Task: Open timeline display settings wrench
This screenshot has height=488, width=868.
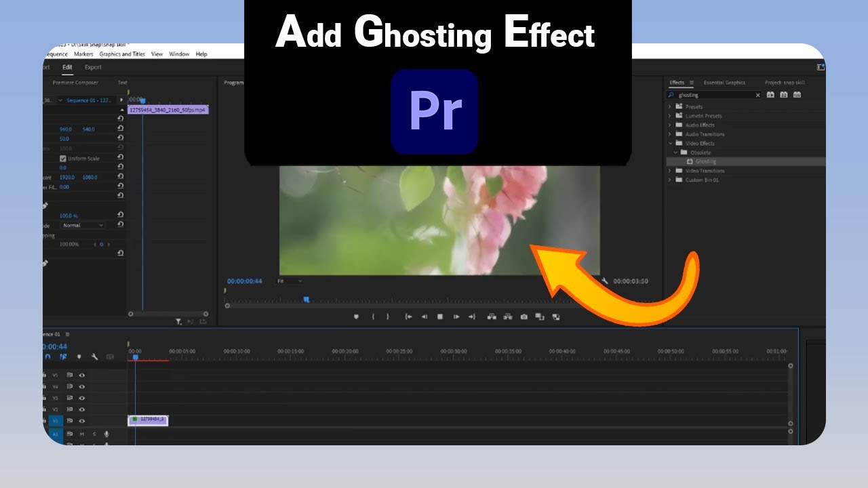Action: coord(94,357)
